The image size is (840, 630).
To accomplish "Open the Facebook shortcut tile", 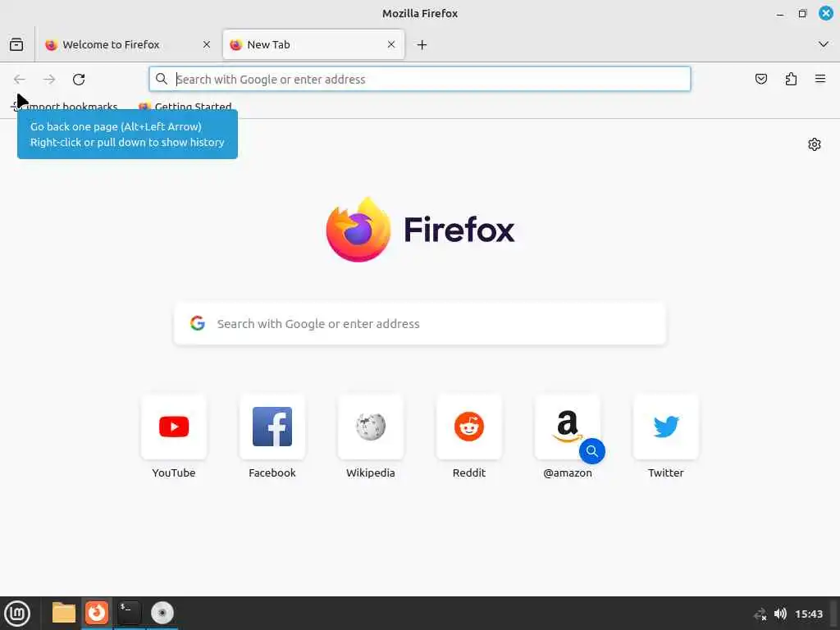I will (x=272, y=427).
